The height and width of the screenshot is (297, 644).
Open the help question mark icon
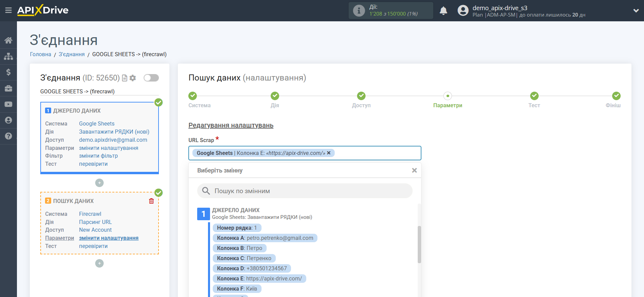click(x=8, y=136)
